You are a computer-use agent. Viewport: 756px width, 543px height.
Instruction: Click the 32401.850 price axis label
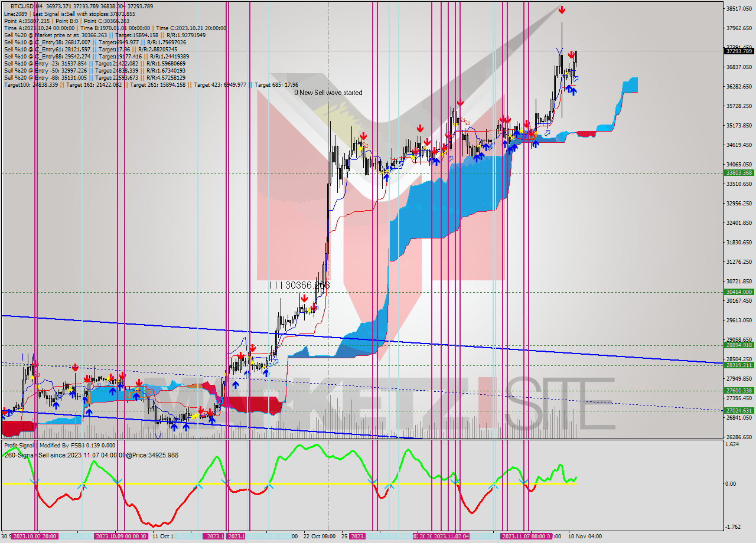(x=738, y=223)
